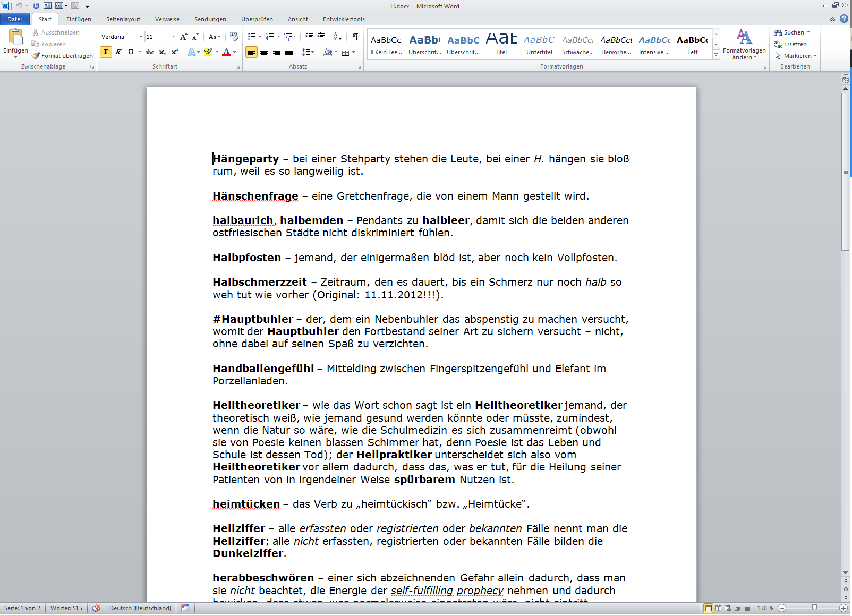
Task: Sort text with A-Z icon
Action: pyautogui.click(x=338, y=37)
